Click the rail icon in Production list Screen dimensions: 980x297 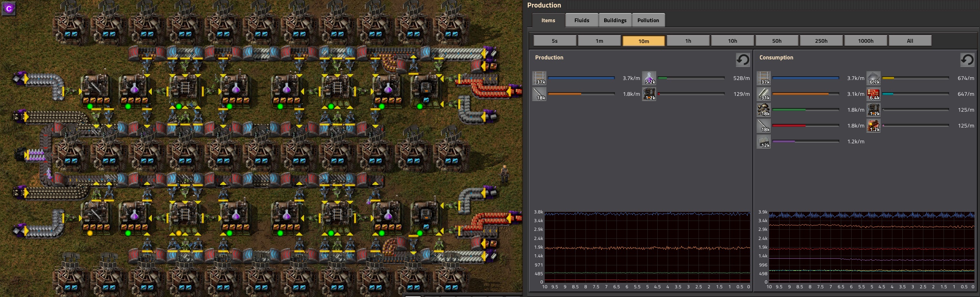pos(539,78)
